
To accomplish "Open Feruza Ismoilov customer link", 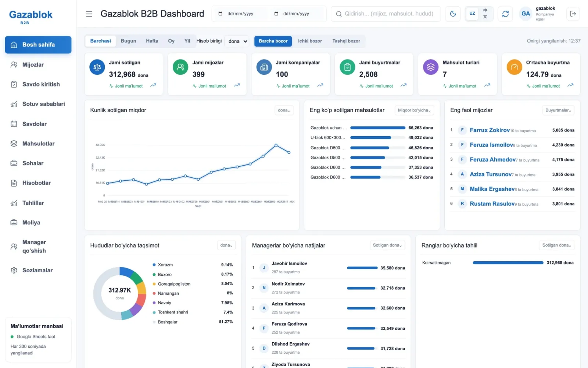I will point(491,145).
